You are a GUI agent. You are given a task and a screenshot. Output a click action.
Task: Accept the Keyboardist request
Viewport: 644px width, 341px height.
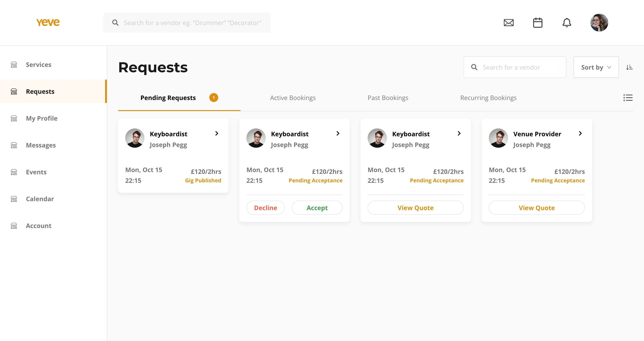click(317, 208)
